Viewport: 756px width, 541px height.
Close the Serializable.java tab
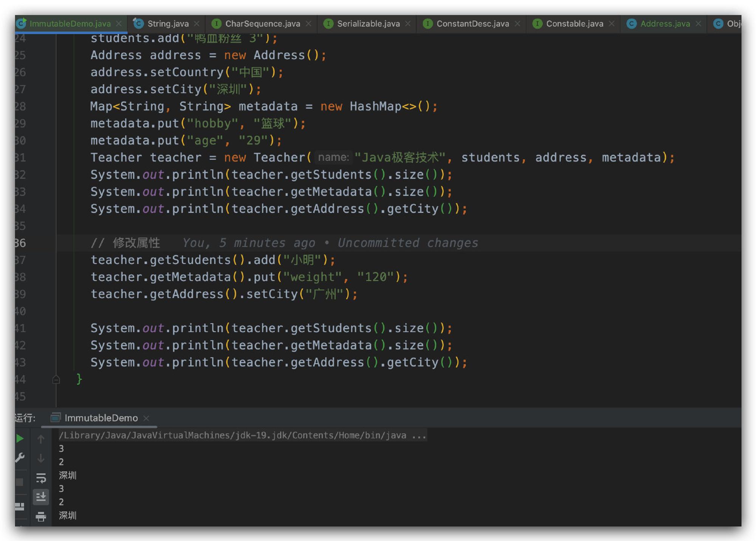pyautogui.click(x=408, y=23)
